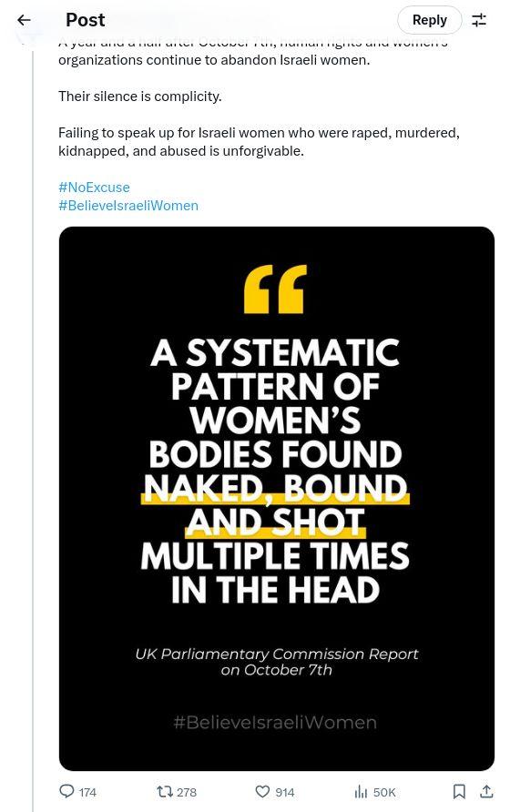Like the post with the heart icon
This screenshot has width=510, height=812.
point(263,791)
